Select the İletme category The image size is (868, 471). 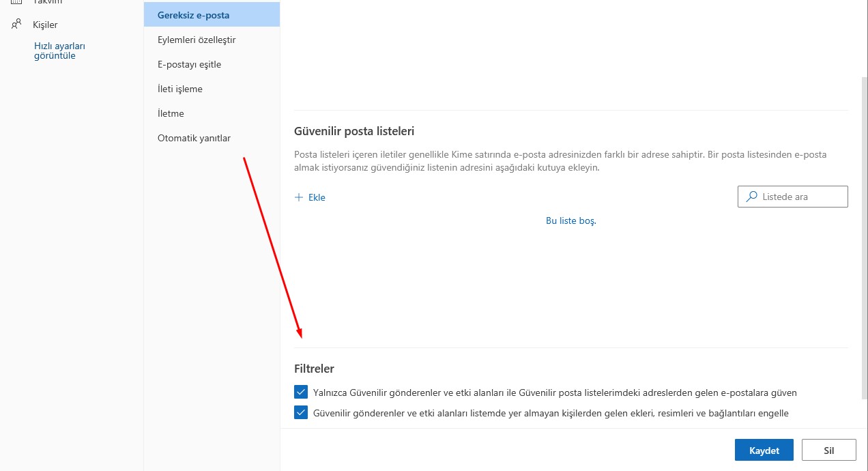point(170,113)
